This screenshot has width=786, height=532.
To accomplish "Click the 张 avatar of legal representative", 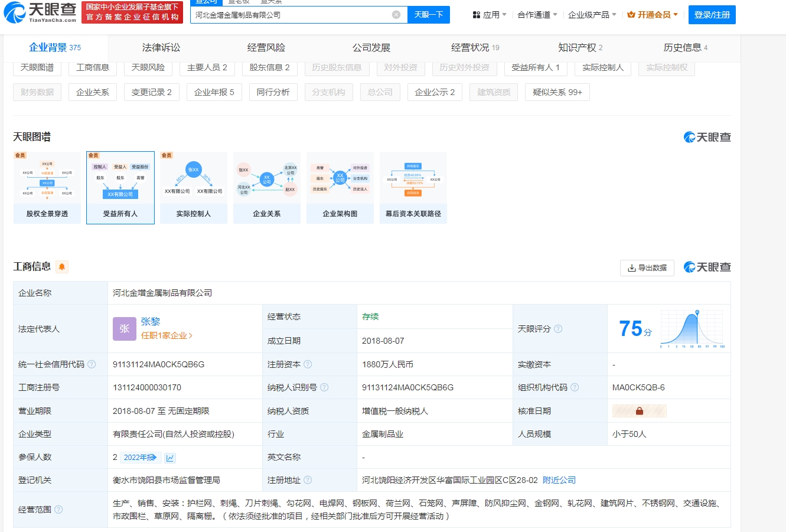I will 124,329.
